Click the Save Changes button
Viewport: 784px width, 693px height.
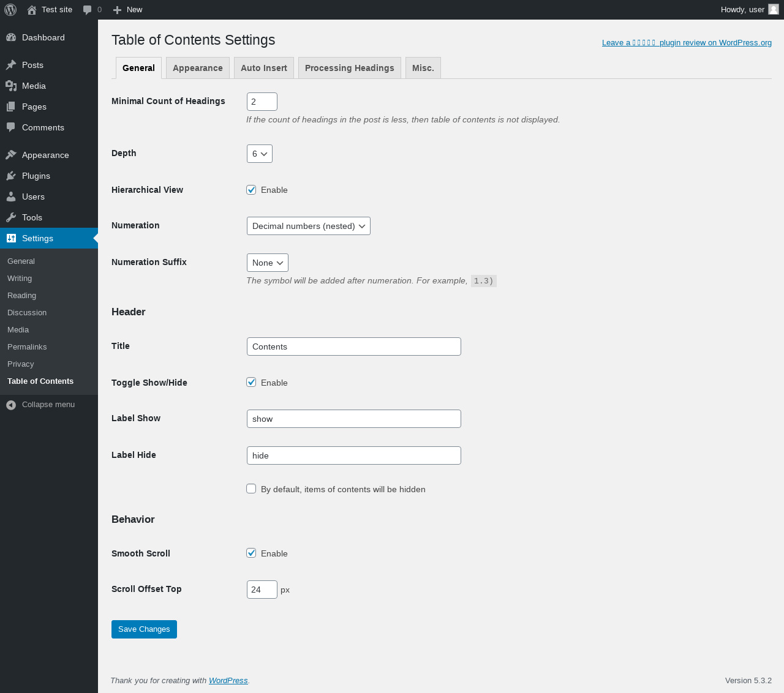144,629
